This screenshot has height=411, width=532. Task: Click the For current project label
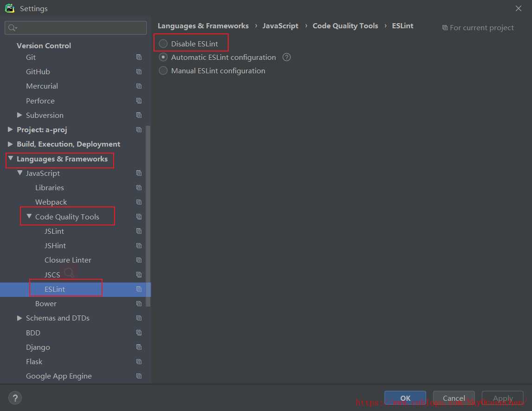(481, 28)
